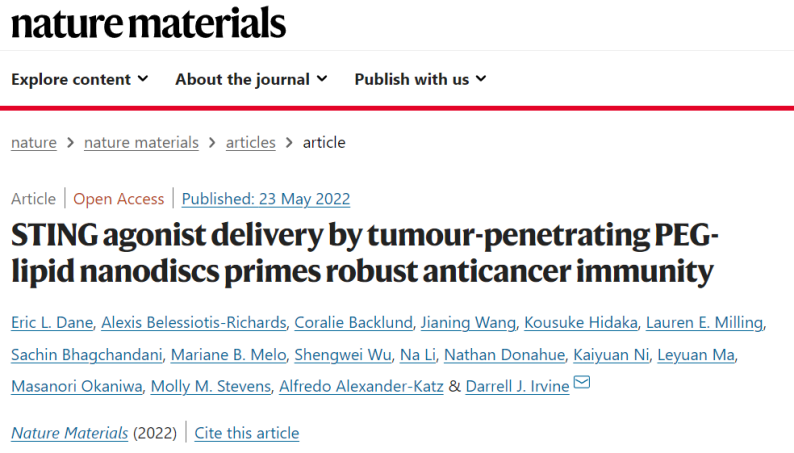
Task: Click Cite this article
Action: pos(247,433)
